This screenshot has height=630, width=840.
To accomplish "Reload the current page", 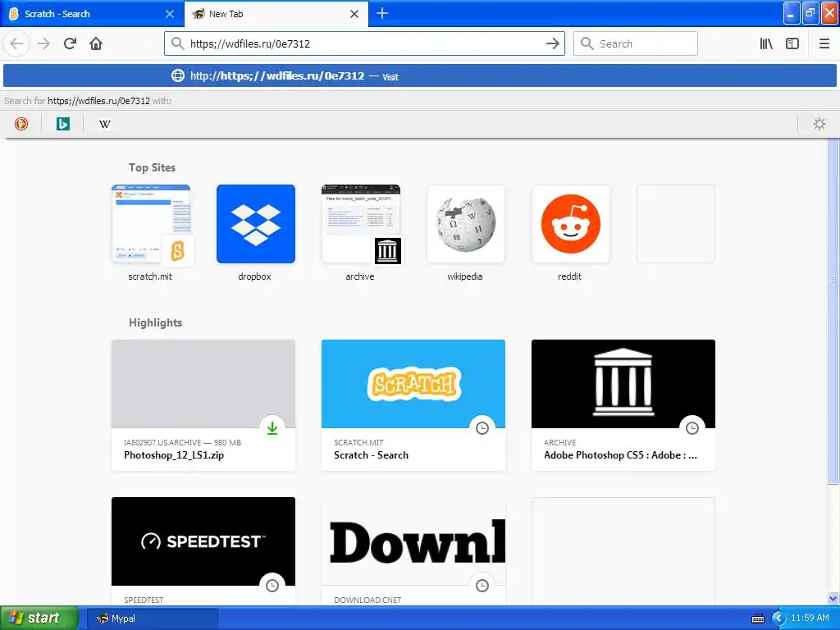I will pos(70,43).
